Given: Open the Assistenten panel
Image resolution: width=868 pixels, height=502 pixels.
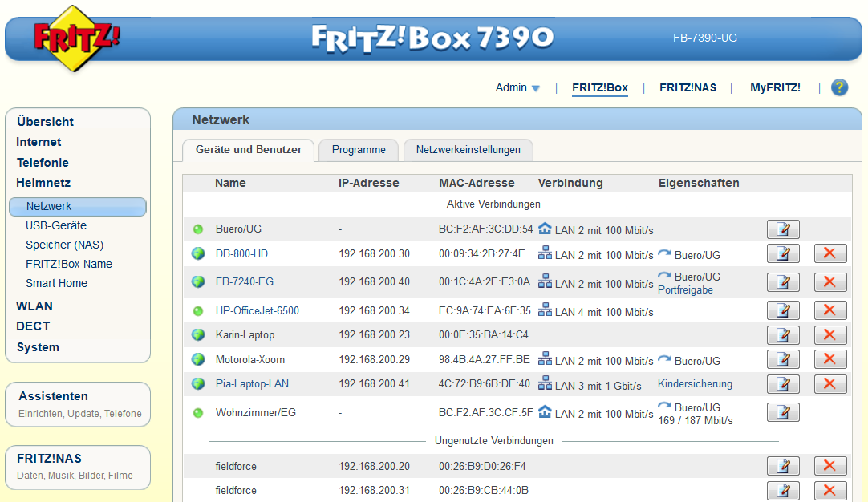Looking at the screenshot, I should pyautogui.click(x=54, y=396).
